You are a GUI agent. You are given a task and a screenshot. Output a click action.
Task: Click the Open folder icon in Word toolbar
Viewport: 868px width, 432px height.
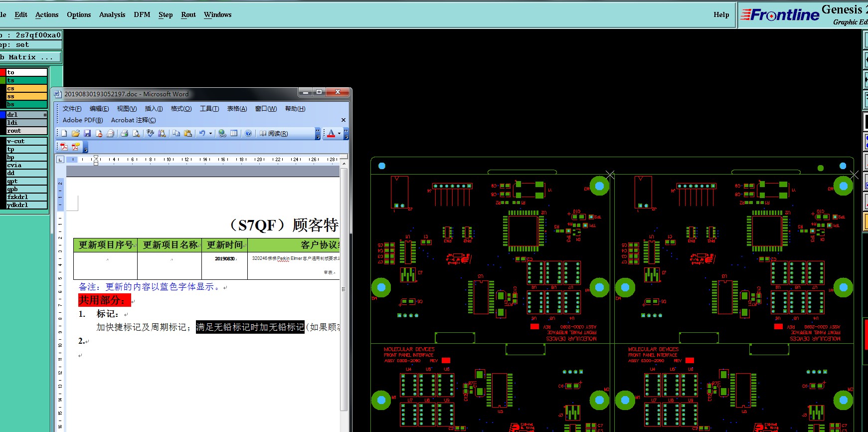(x=76, y=133)
